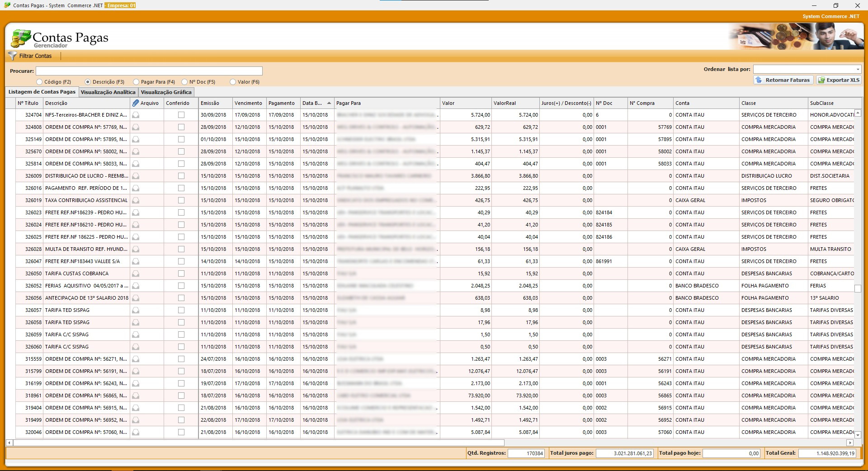This screenshot has height=471, width=868.
Task: Open the Ordenar lista por dropdown
Action: pos(858,69)
